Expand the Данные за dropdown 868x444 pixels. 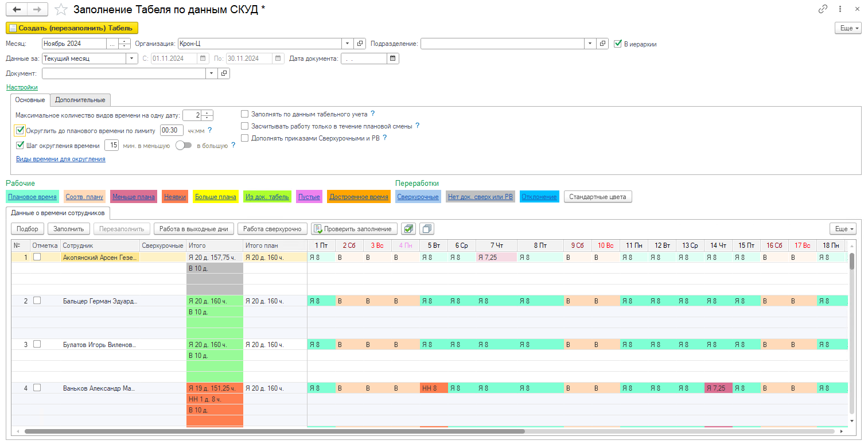(x=132, y=59)
